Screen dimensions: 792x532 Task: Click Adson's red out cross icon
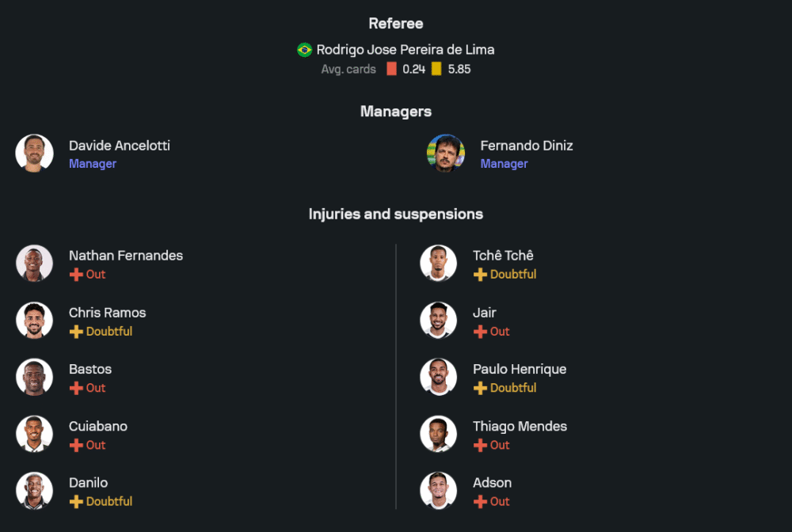480,502
